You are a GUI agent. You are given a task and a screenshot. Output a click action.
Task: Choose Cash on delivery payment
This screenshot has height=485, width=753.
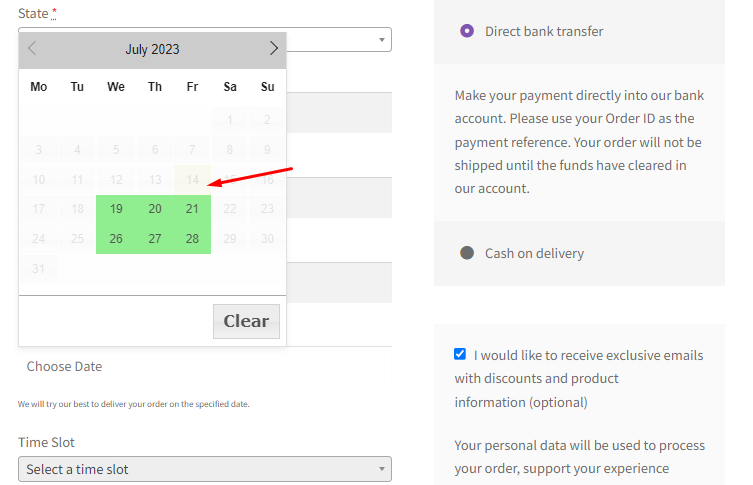466,253
